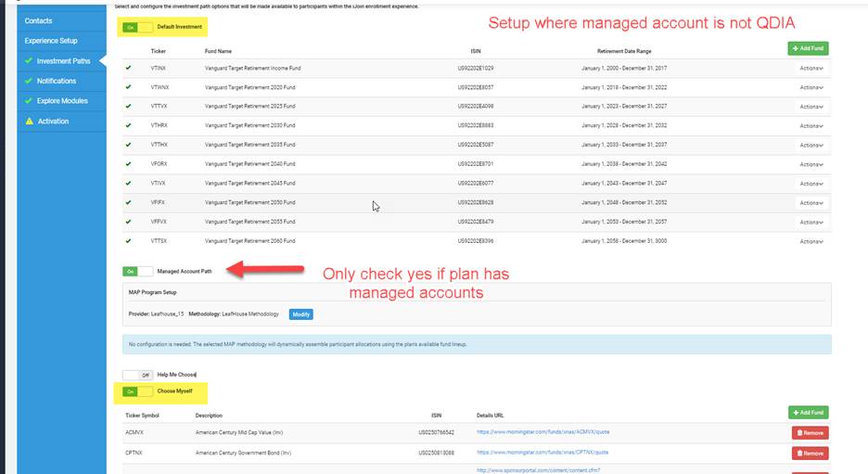Click the green checkmark in the VFORX row

pyautogui.click(x=128, y=164)
